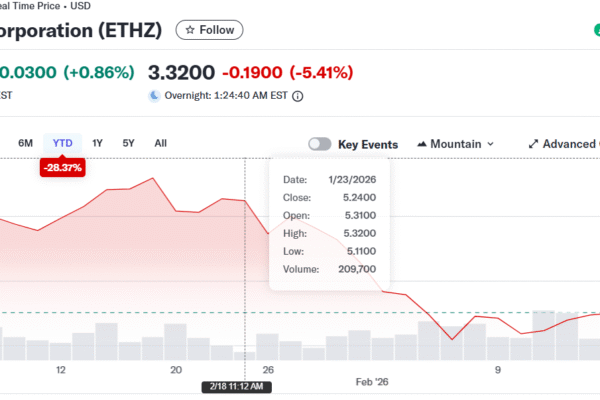This screenshot has height=400, width=600.
Task: Click the Mountain chart type icon
Action: pyautogui.click(x=423, y=144)
